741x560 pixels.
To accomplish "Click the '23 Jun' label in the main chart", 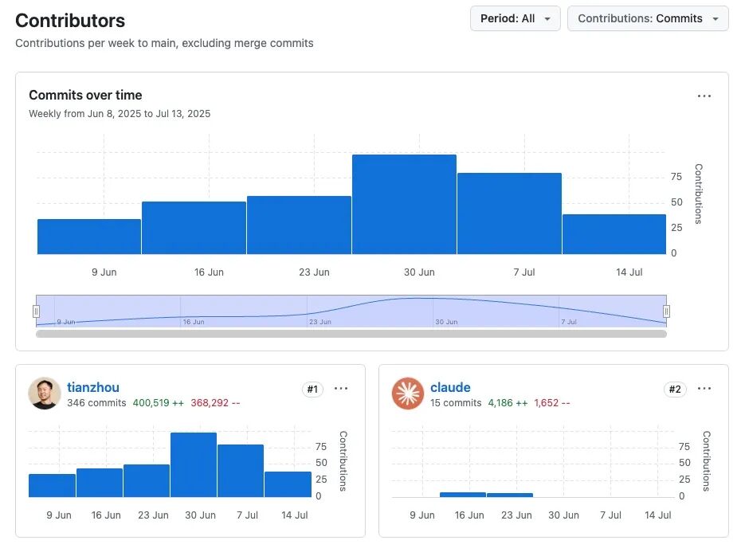I will [314, 272].
